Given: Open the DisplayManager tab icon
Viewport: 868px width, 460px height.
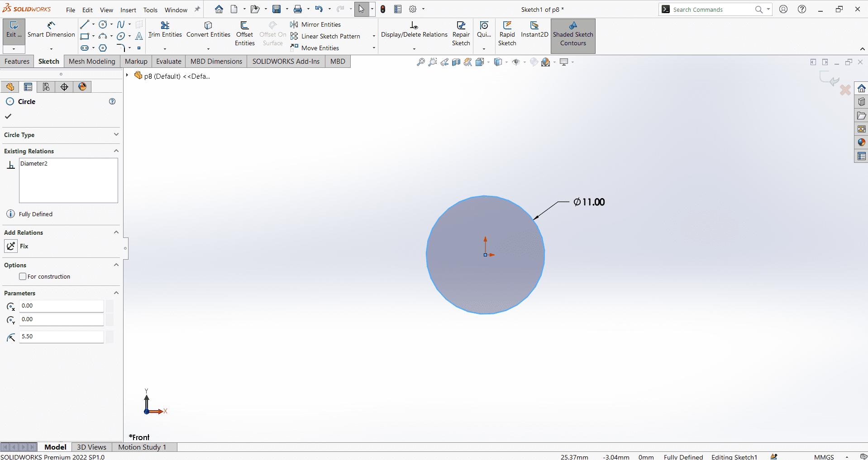Looking at the screenshot, I should [x=82, y=87].
